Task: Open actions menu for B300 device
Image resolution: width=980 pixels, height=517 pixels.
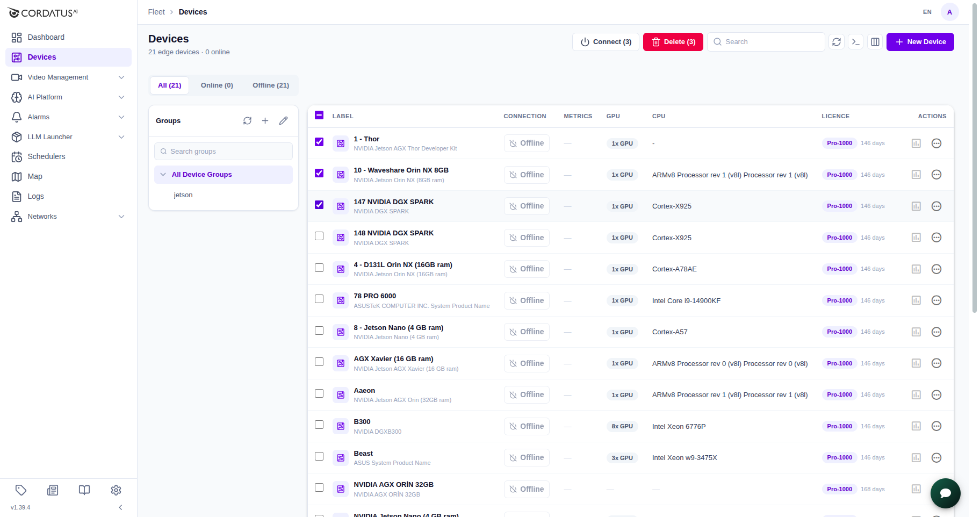Action: tap(936, 426)
